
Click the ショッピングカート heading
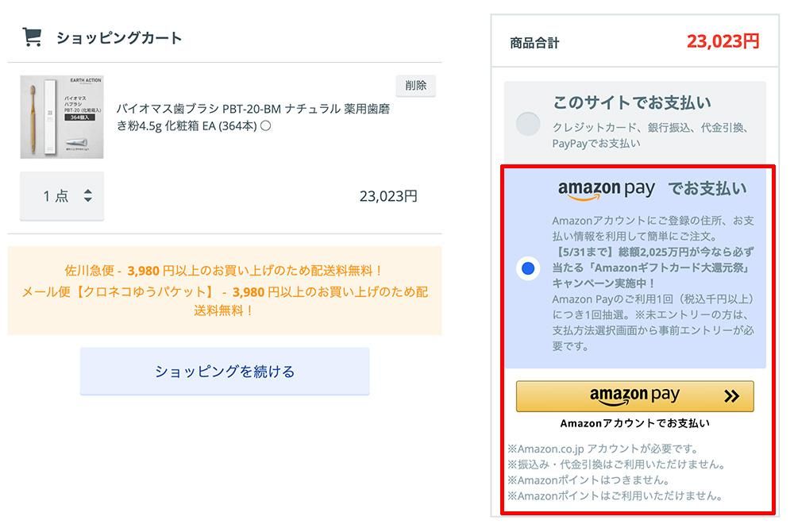point(119,37)
